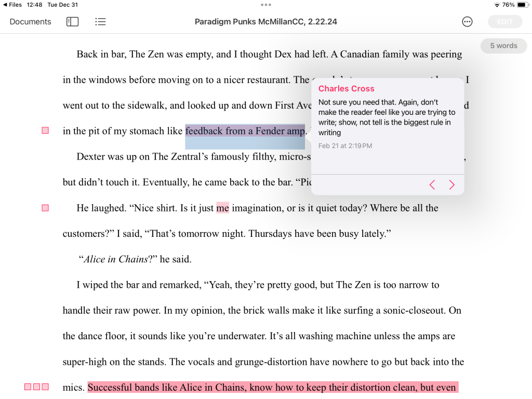Tap Charles Cross comment author name
The width and height of the screenshot is (532, 399).
pos(346,89)
